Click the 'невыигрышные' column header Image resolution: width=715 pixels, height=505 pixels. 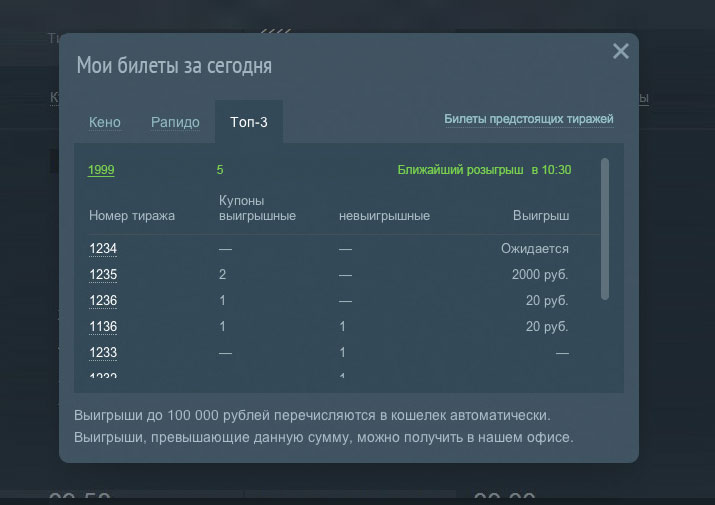pyautogui.click(x=384, y=215)
